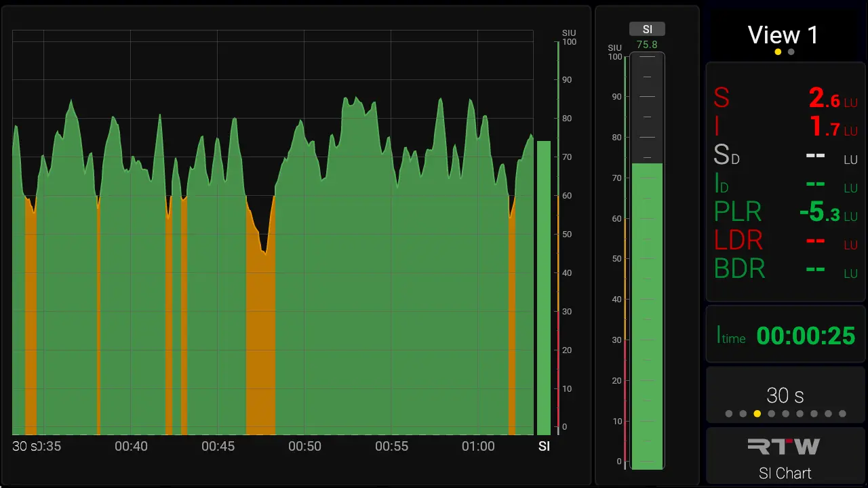Click the SI vertical bargraph meter

click(647, 271)
